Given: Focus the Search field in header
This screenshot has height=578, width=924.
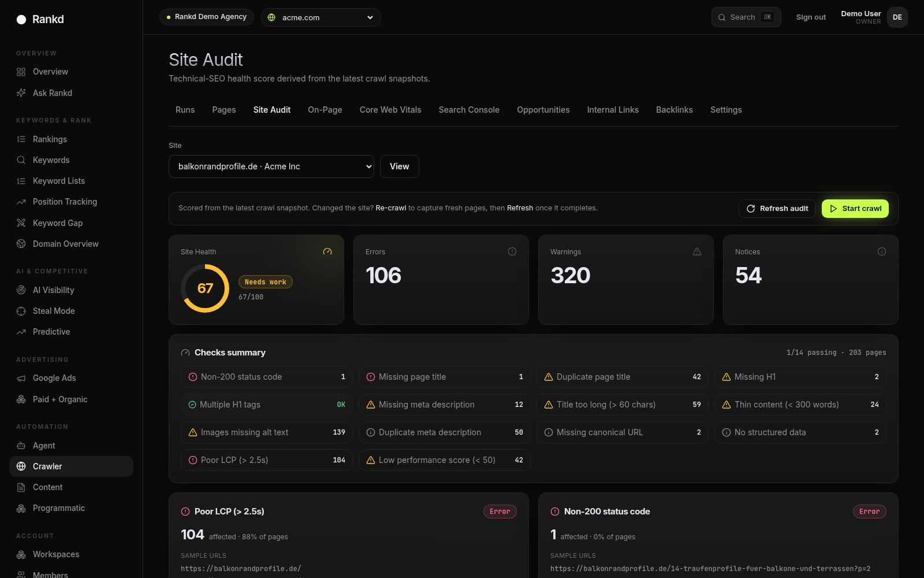Looking at the screenshot, I should click(x=746, y=17).
